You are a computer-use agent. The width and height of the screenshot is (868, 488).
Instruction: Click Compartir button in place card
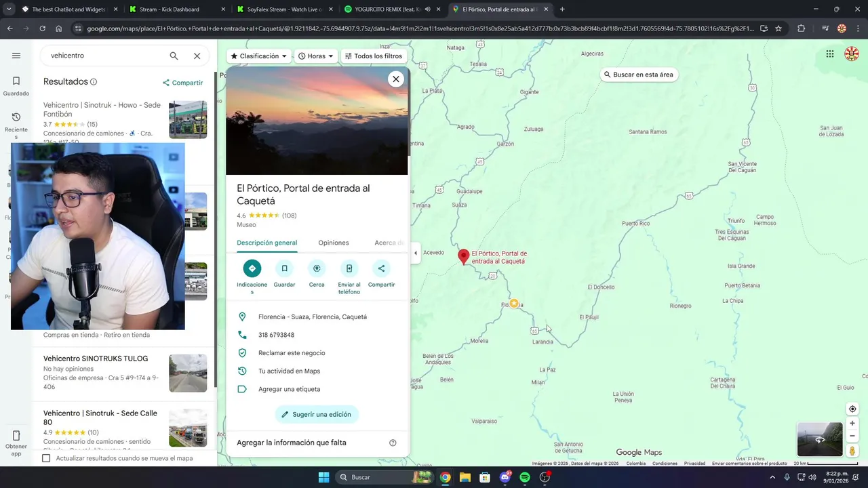pos(381,268)
